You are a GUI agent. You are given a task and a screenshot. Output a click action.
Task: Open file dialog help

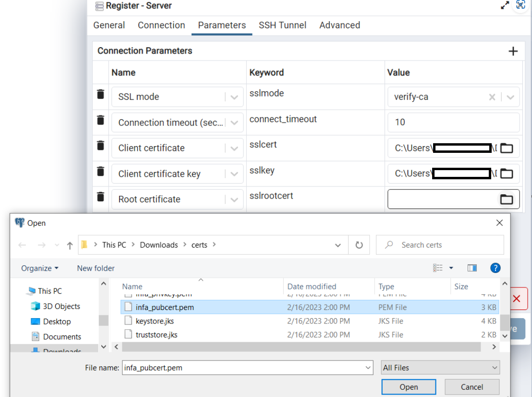click(x=496, y=268)
